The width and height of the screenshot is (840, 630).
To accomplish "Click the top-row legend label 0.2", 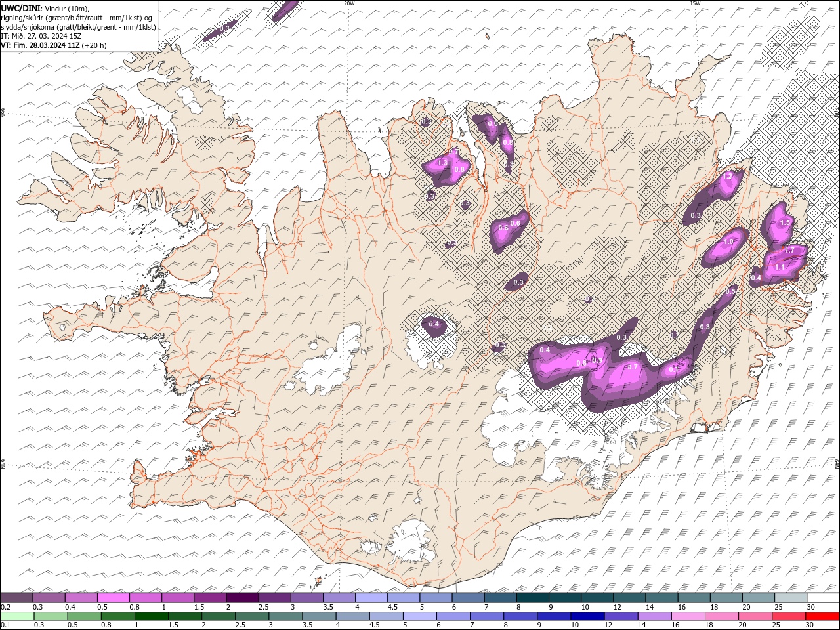I will (5, 607).
